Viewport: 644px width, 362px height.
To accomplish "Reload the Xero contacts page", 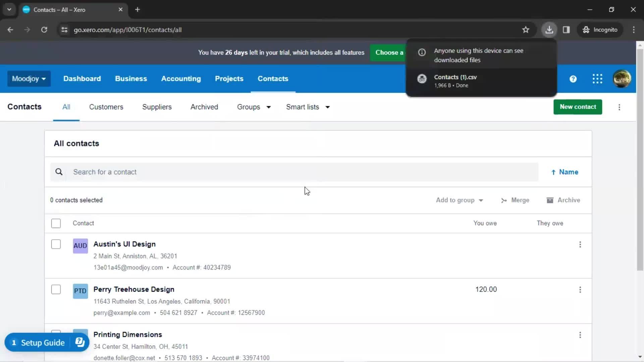I will [44, 30].
